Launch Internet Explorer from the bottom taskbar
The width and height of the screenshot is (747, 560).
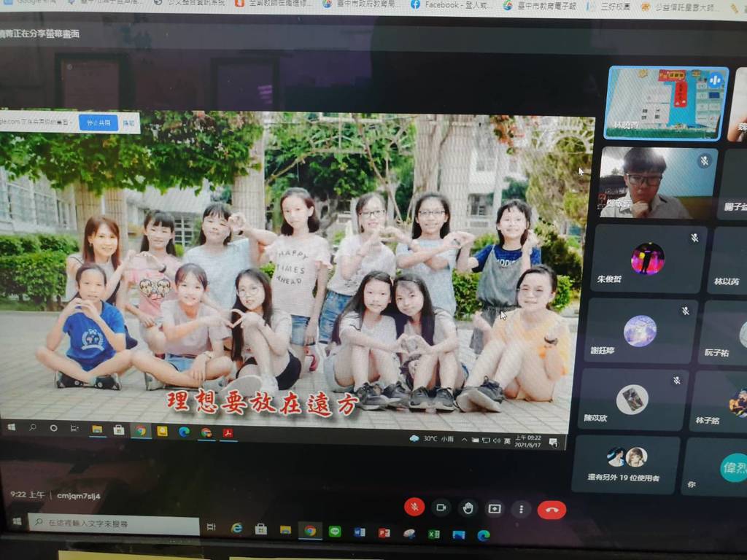pos(236,528)
